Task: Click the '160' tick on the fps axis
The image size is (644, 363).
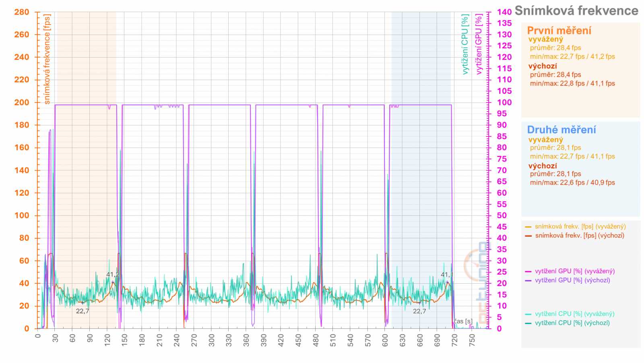Action: pos(22,148)
